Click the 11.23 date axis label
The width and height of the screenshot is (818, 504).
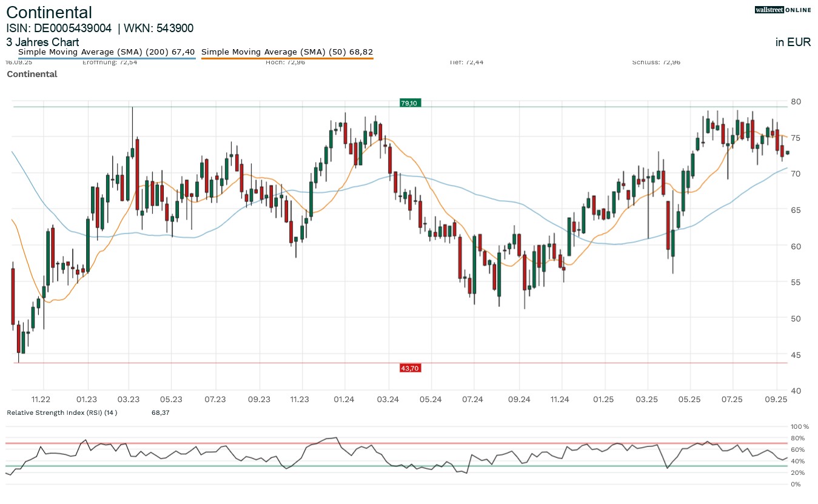tap(300, 399)
